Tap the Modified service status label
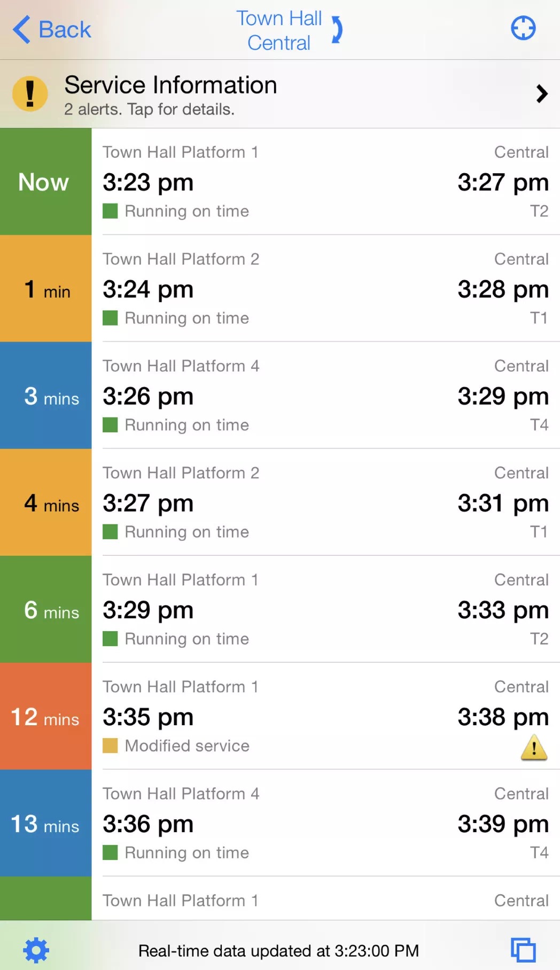This screenshot has height=970, width=560. pyautogui.click(x=187, y=746)
